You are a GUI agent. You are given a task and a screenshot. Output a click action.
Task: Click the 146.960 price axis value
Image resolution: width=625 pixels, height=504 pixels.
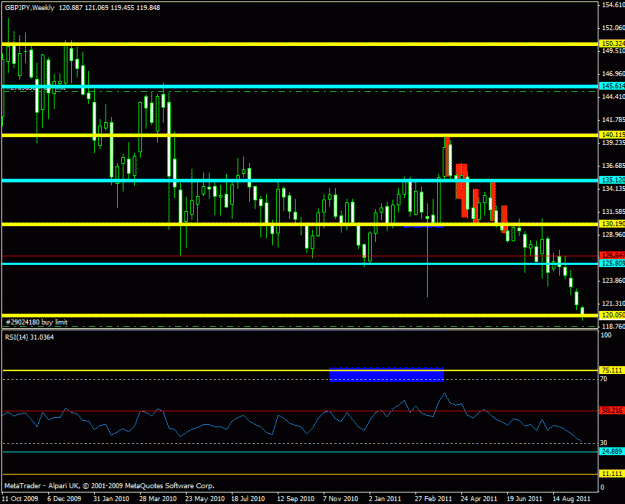point(613,74)
